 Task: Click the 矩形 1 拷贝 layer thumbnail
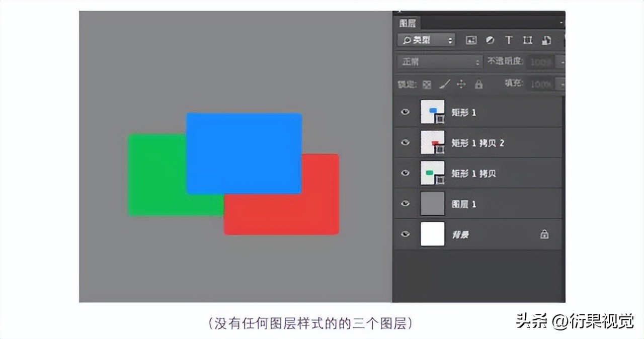pyautogui.click(x=432, y=173)
